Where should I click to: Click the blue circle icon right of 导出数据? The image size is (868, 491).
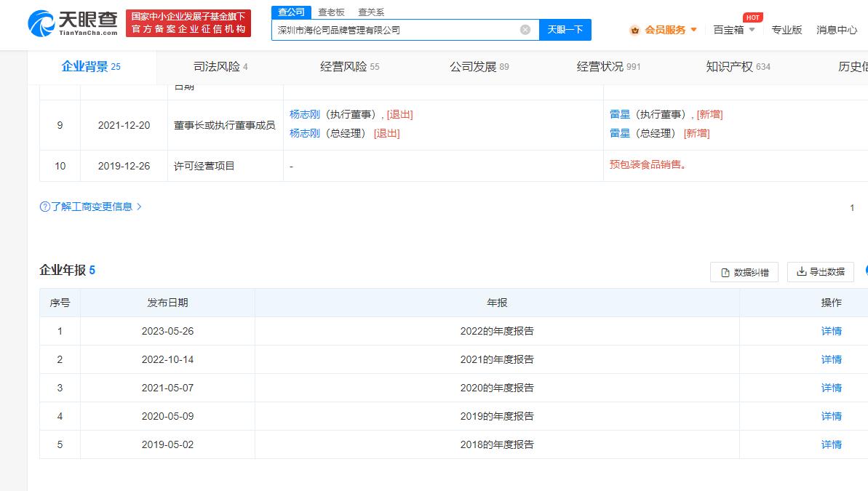(x=866, y=271)
